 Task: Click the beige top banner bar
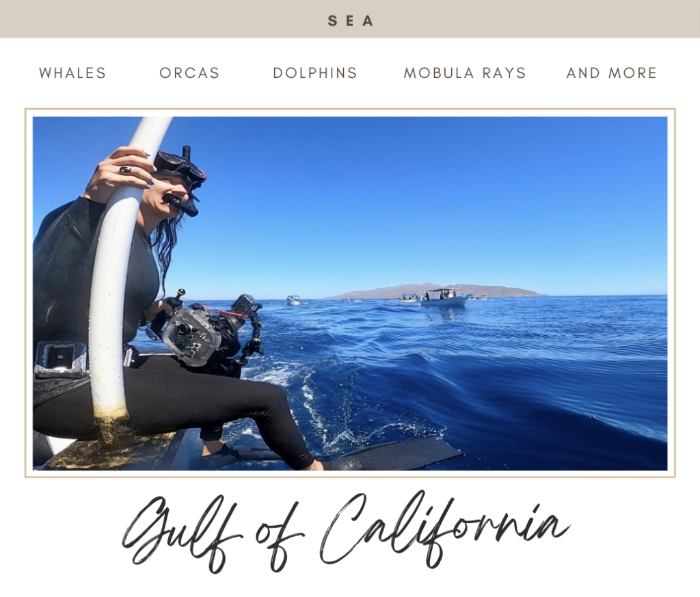coord(350,18)
